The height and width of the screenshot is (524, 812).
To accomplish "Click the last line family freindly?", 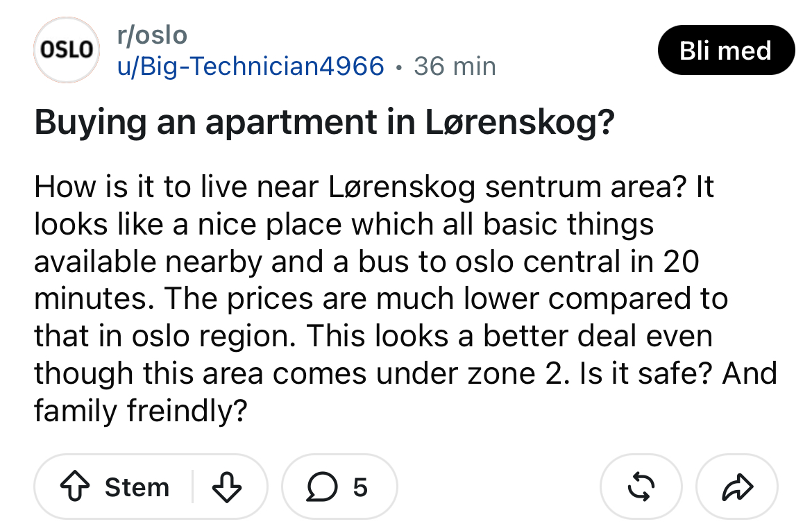I will point(141,411).
